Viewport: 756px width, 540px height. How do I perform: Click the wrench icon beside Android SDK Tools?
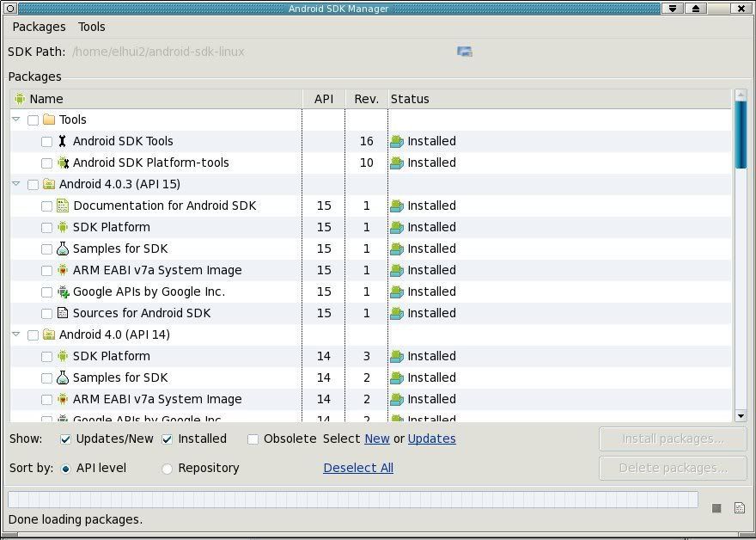[62, 141]
